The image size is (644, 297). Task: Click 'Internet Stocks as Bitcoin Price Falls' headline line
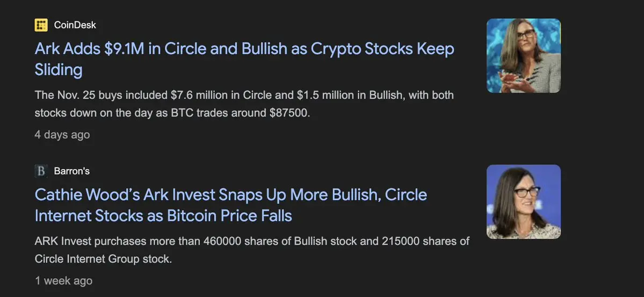[x=163, y=216]
